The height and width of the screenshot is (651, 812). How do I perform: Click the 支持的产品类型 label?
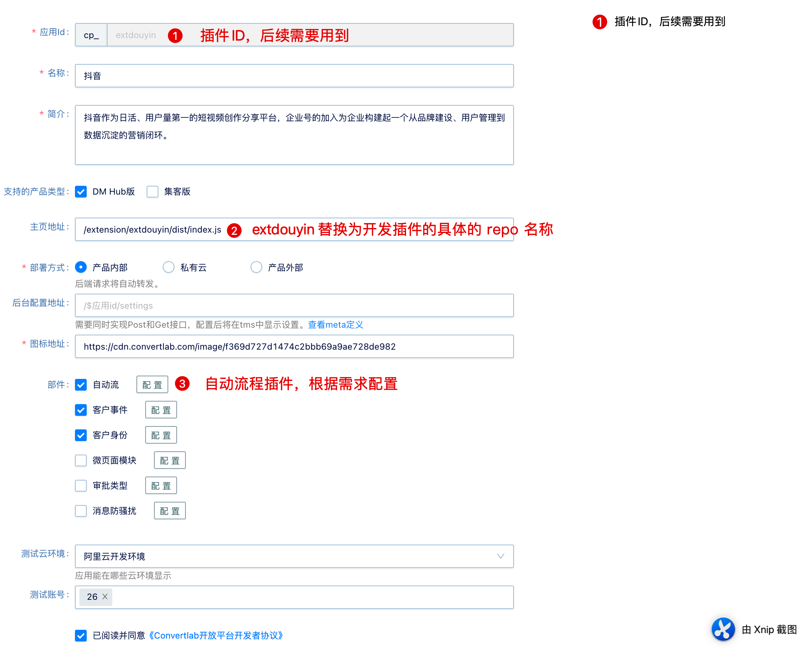36,192
